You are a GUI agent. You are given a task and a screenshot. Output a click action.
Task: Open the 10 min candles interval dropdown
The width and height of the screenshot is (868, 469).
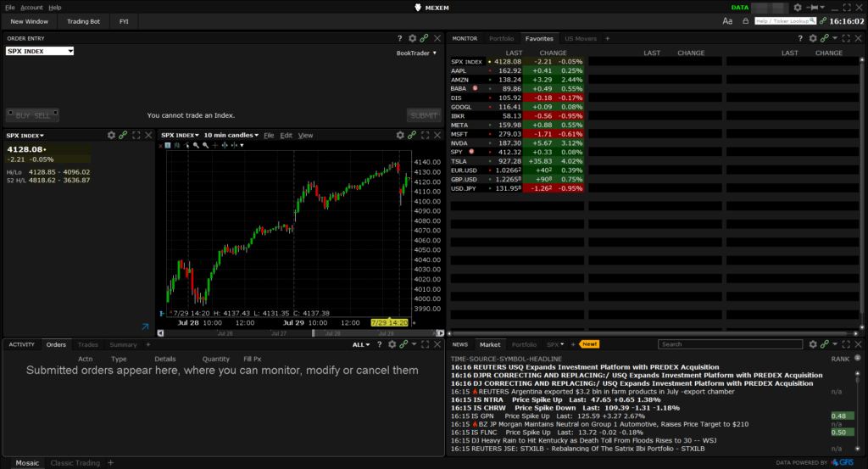click(231, 135)
